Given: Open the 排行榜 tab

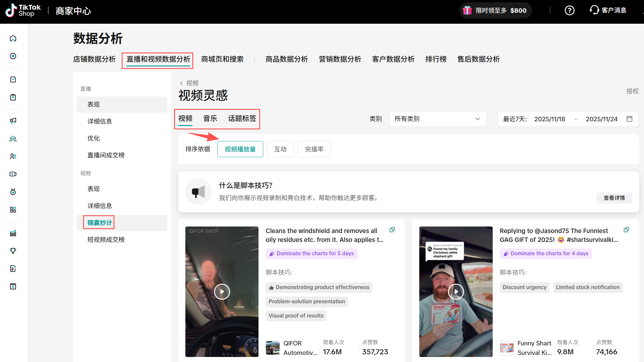Looking at the screenshot, I should [x=436, y=59].
